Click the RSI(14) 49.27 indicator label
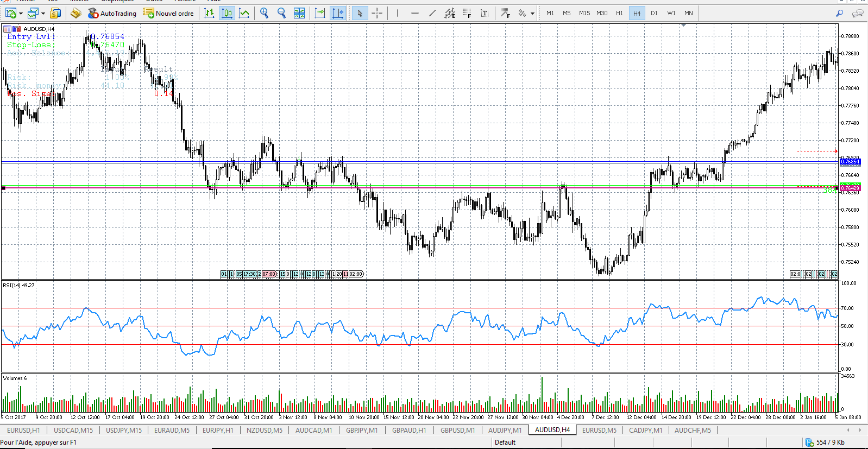The width and height of the screenshot is (868, 449). click(18, 285)
